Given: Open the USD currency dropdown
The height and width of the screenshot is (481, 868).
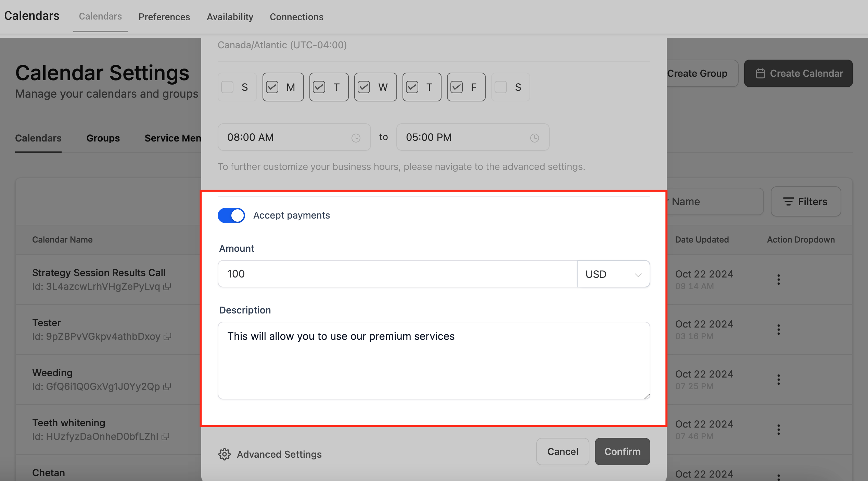Looking at the screenshot, I should click(613, 274).
